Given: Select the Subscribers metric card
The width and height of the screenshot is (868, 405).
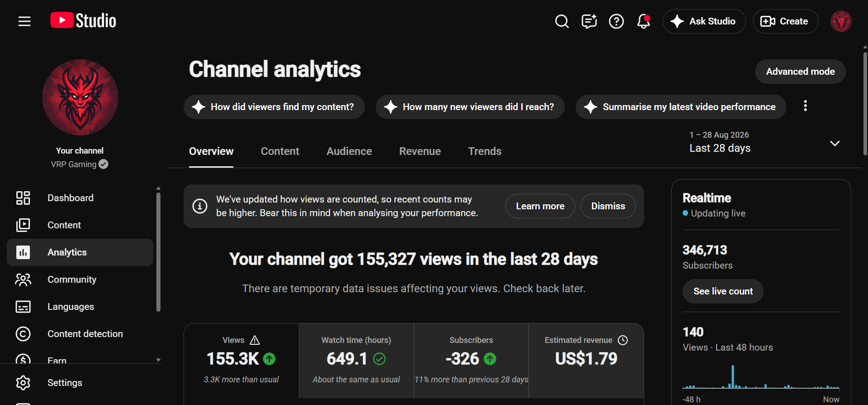Looking at the screenshot, I should pyautogui.click(x=471, y=361).
